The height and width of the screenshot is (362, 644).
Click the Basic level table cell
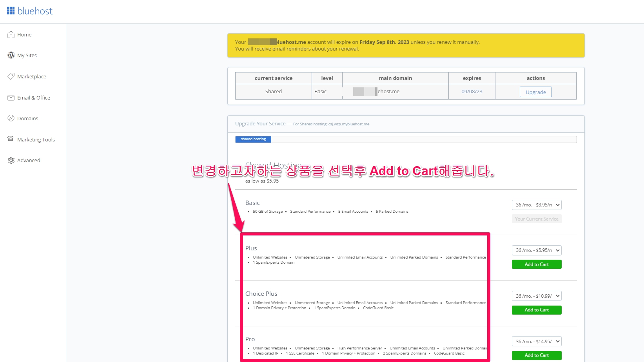click(x=327, y=91)
